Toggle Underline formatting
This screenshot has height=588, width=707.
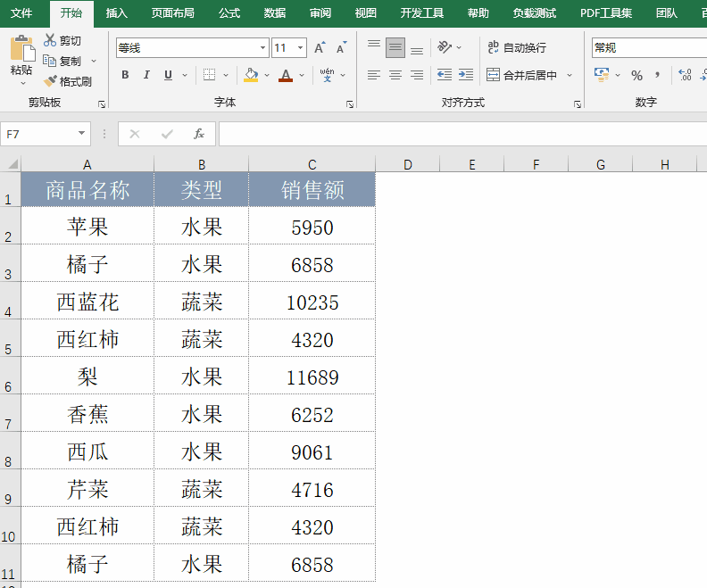[168, 75]
